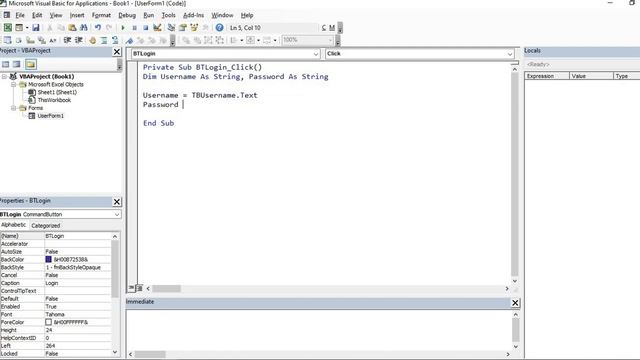The width and height of the screenshot is (640, 360).
Task: Open the Project Explorer toolbar icon
Action: (x=171, y=28)
